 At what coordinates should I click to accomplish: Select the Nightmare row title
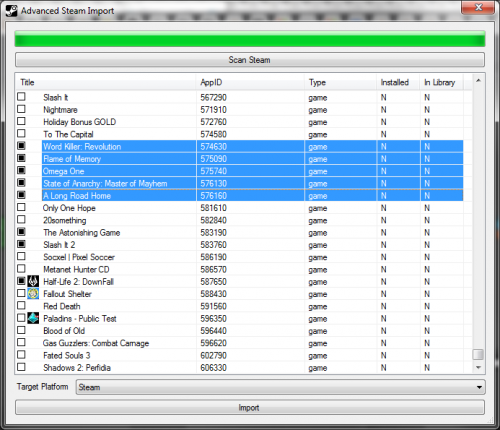tap(60, 110)
